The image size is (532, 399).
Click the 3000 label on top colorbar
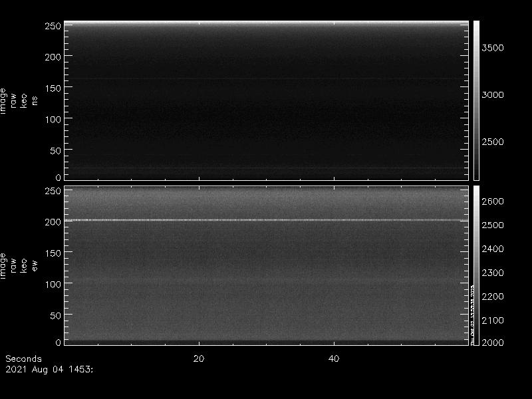click(492, 95)
